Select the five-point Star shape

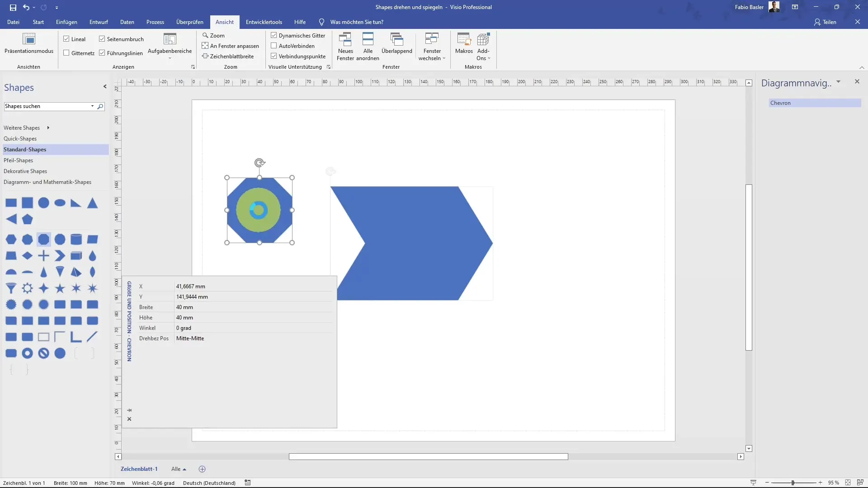click(60, 288)
